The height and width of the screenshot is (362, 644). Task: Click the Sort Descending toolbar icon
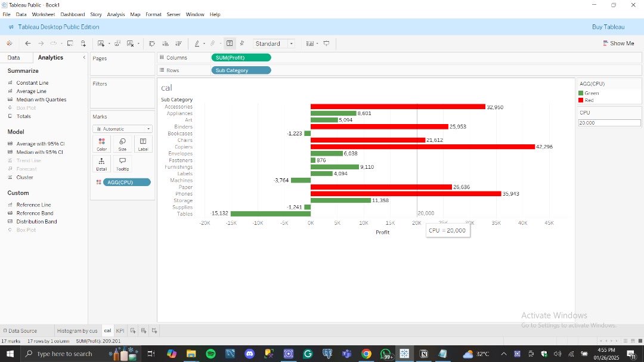179,43
